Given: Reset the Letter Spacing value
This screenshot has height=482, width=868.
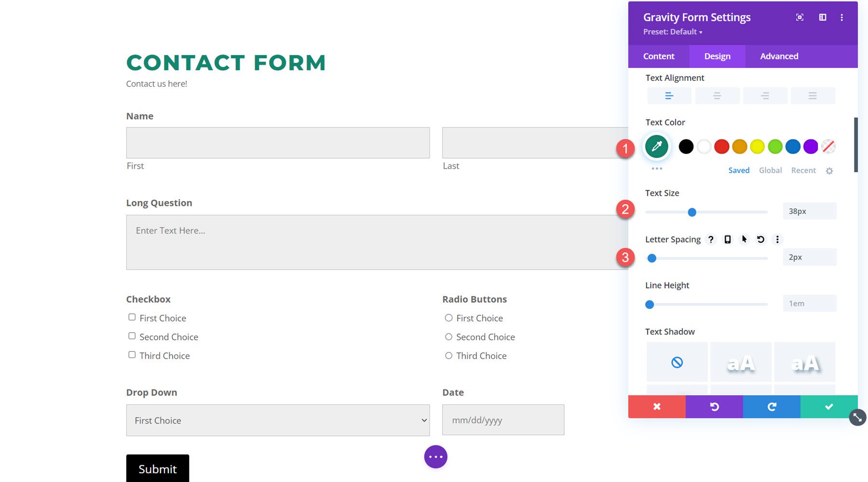Looking at the screenshot, I should [x=761, y=239].
